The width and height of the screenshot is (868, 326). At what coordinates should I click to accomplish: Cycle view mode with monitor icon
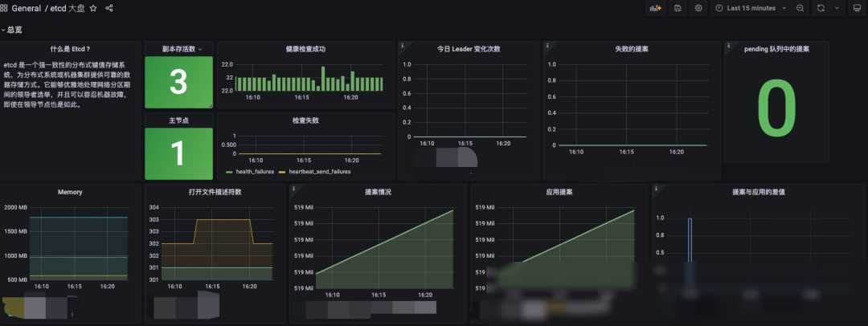point(857,8)
